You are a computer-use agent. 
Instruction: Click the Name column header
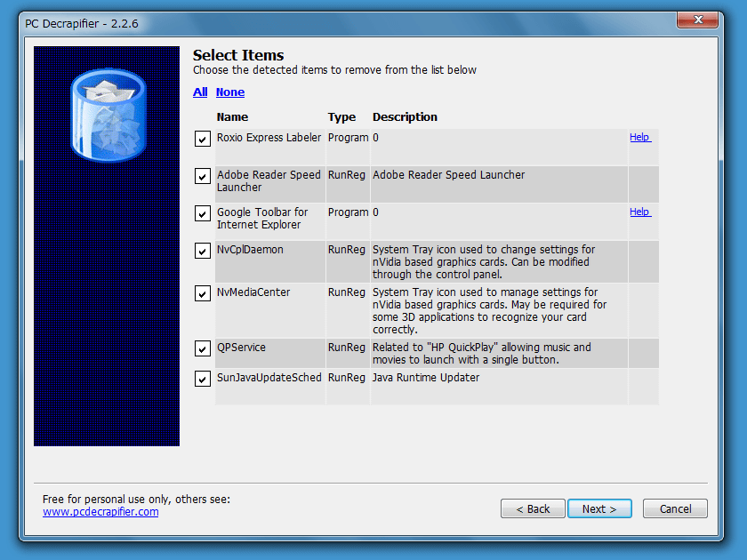tap(232, 117)
